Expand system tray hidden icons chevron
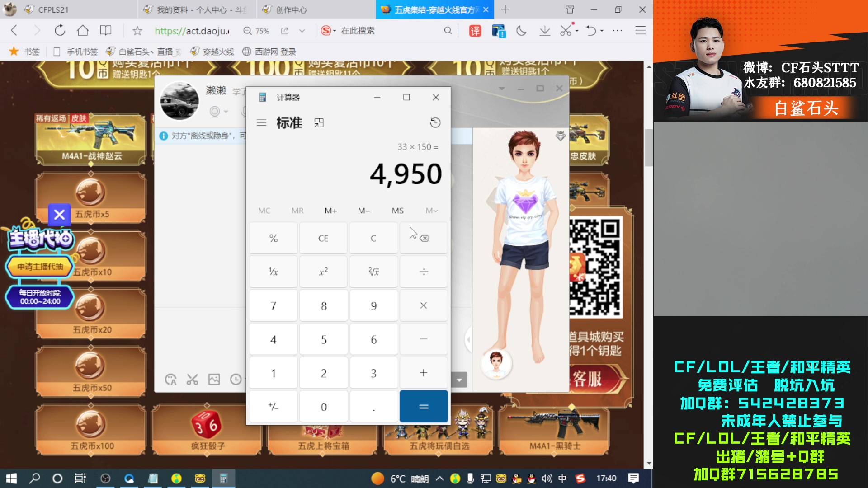This screenshot has width=868, height=488. 439,479
